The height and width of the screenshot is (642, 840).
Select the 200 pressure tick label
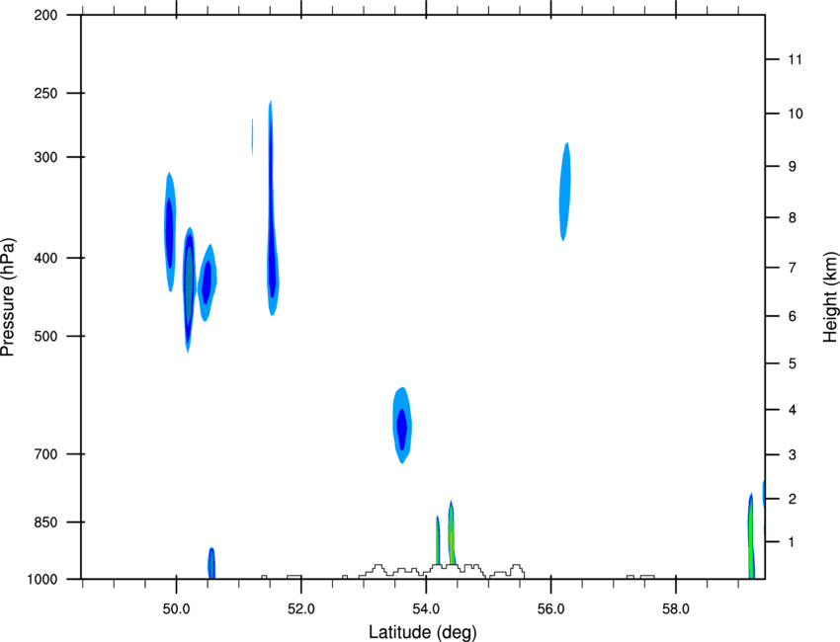(45, 15)
